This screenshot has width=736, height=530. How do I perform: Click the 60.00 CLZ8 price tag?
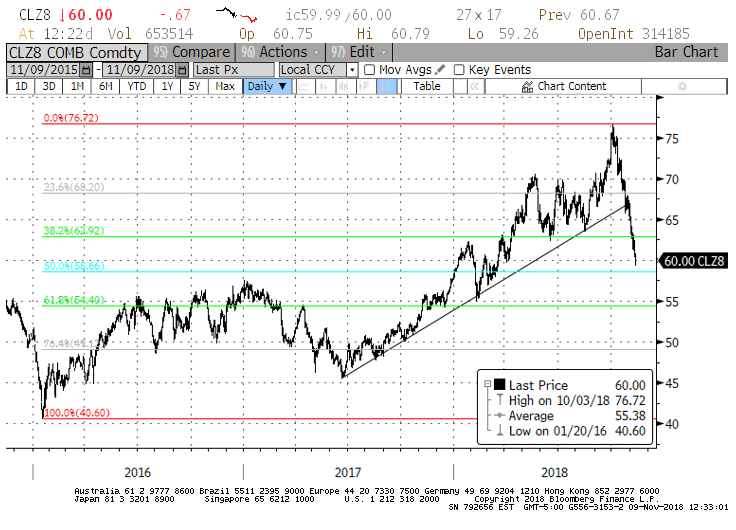pyautogui.click(x=694, y=261)
